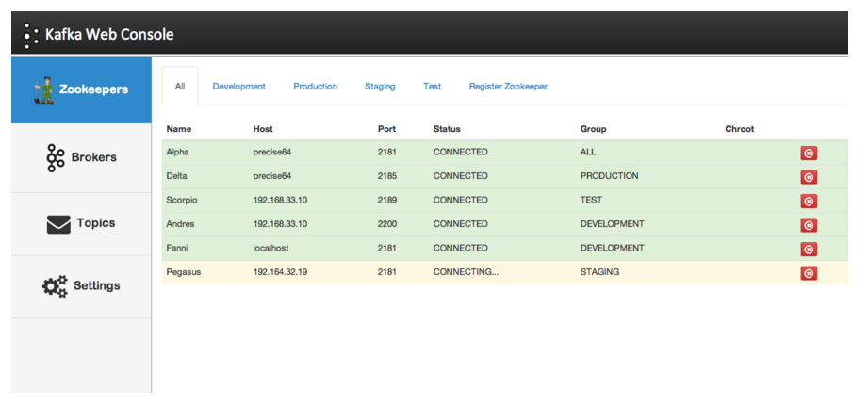The image size is (868, 405).
Task: Click host precise64 in Delta row
Action: (x=271, y=176)
